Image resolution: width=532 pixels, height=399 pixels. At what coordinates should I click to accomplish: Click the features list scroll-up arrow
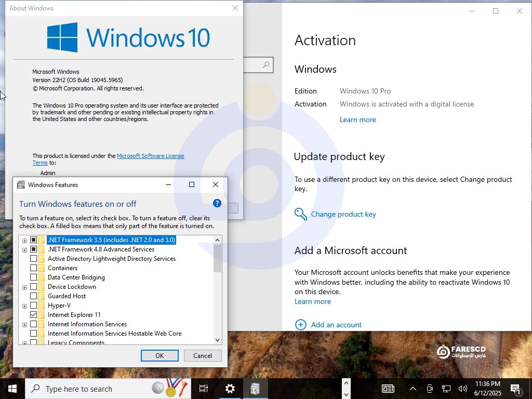point(218,240)
